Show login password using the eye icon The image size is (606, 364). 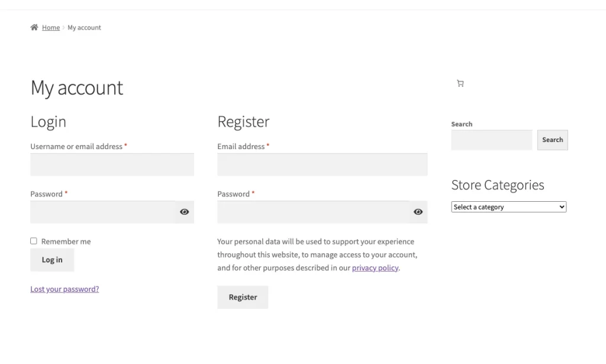click(184, 212)
